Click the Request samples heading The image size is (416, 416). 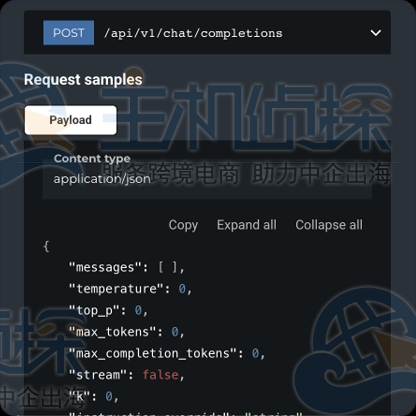83,80
